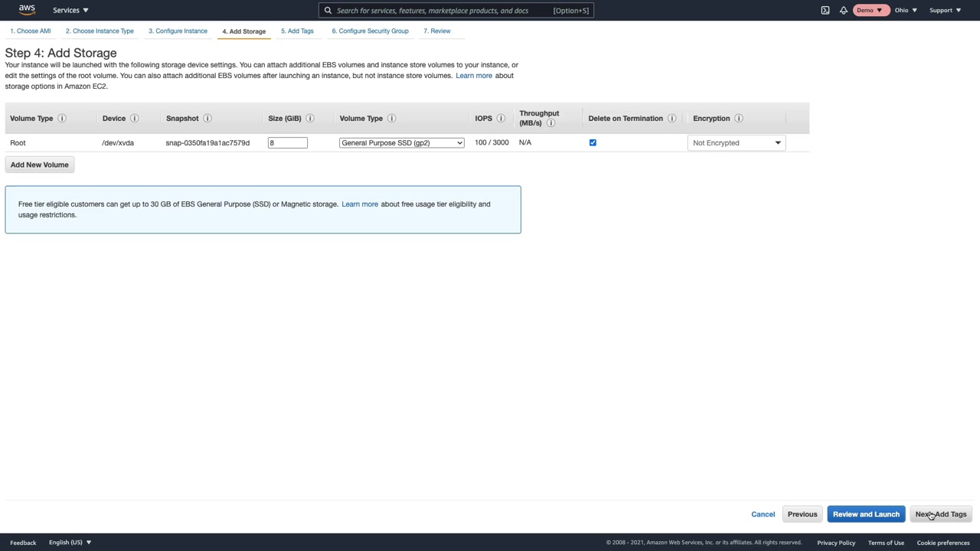Image resolution: width=980 pixels, height=551 pixels.
Task: Focus the AWS services search box
Action: pos(456,11)
